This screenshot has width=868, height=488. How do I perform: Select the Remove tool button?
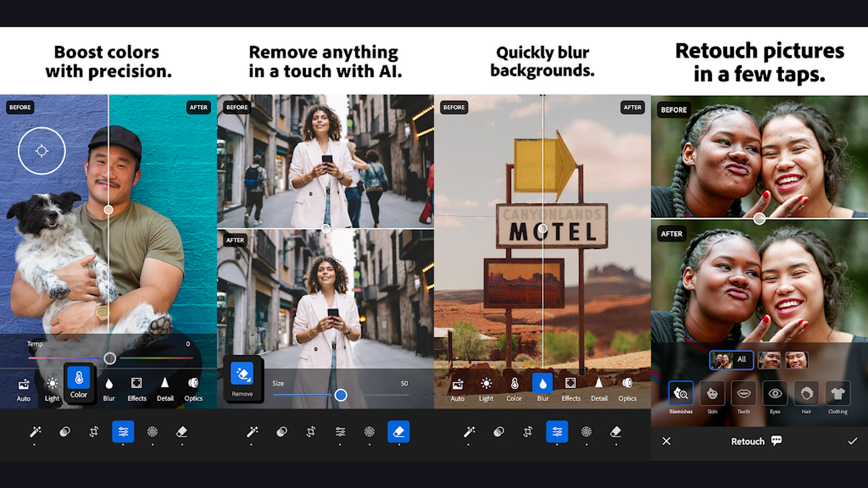click(x=242, y=380)
